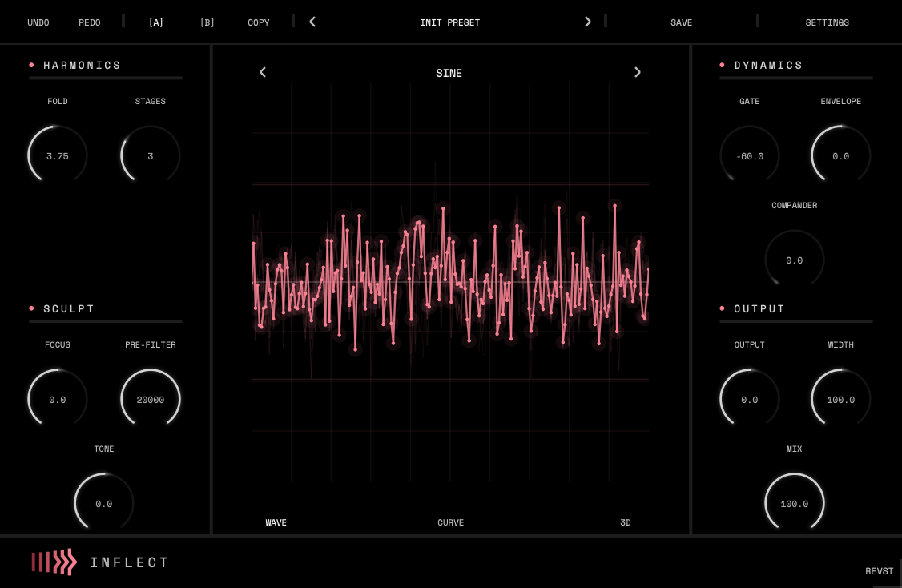Click the Mix knob

795,503
